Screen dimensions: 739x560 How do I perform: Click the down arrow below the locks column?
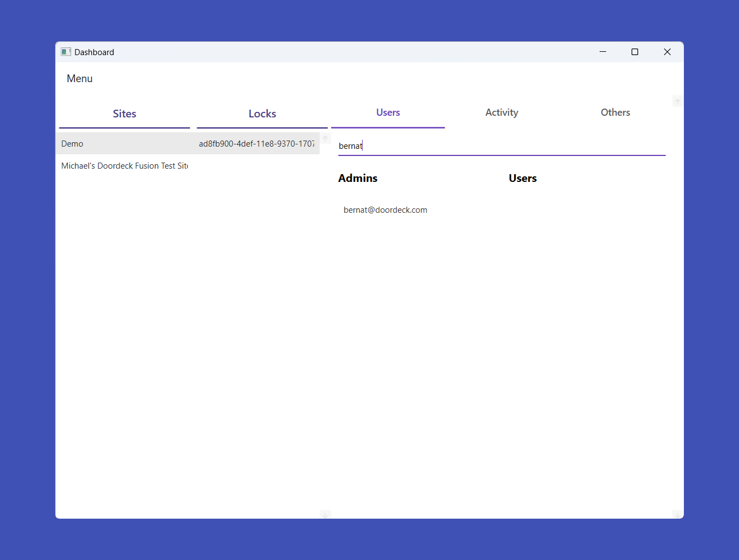point(325,515)
